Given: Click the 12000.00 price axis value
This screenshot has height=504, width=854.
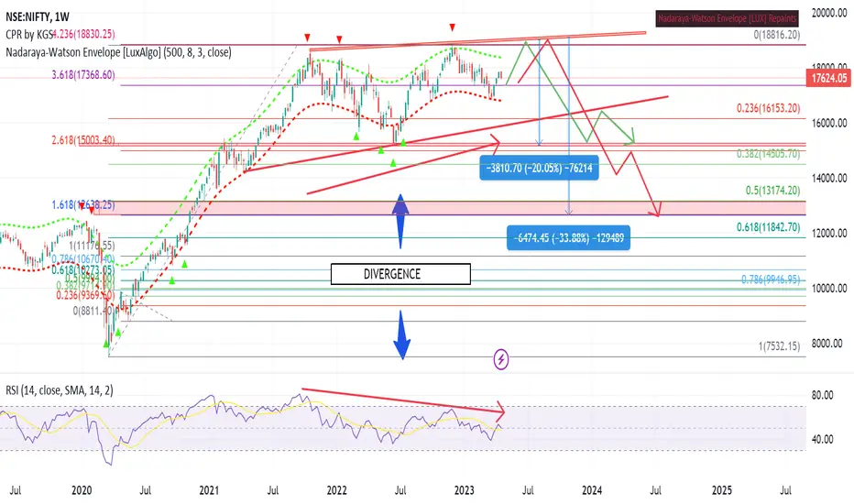Looking at the screenshot, I should coord(829,233).
